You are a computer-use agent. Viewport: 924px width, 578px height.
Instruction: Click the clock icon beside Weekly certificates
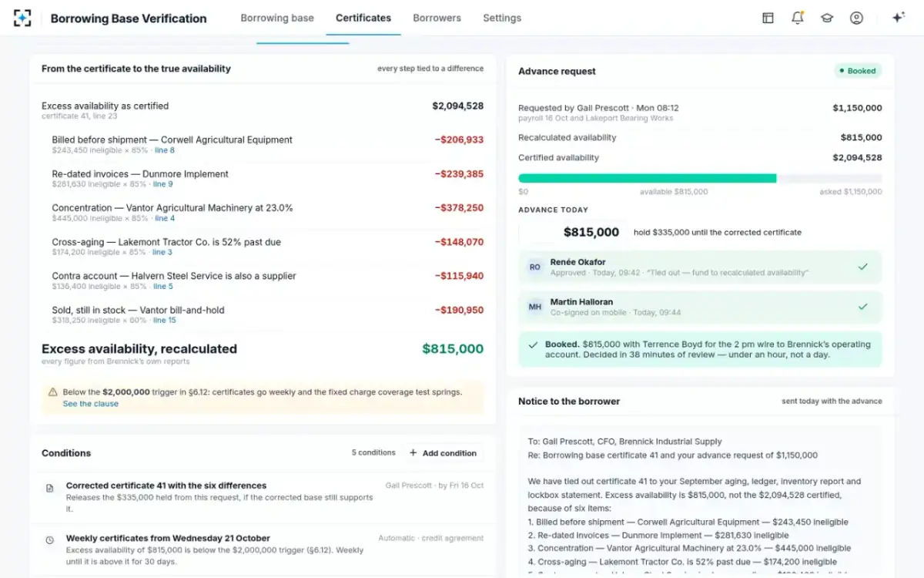pos(50,541)
